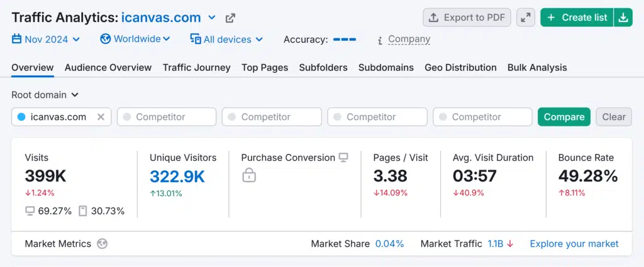Click the blue icanvas.com color dot
The width and height of the screenshot is (644, 267).
(x=21, y=117)
